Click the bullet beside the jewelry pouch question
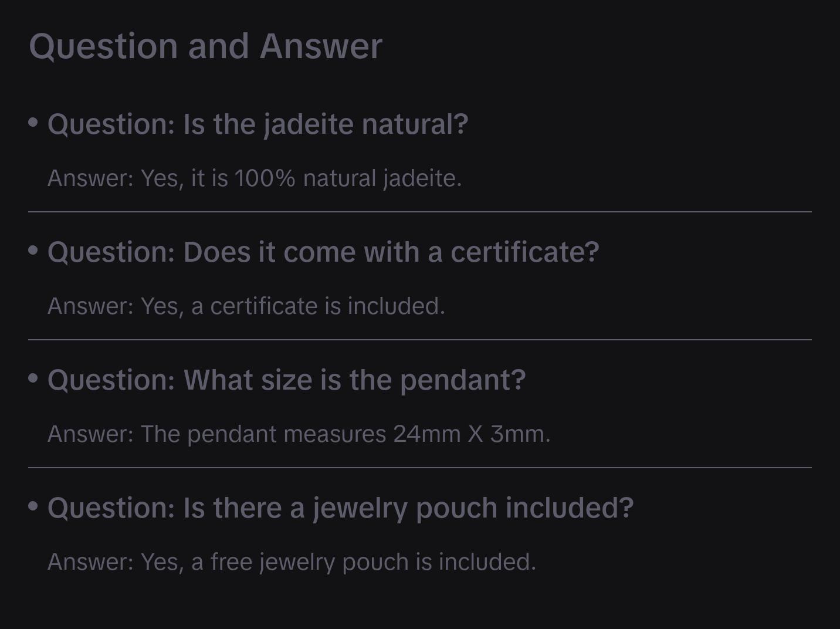Viewport: 840px width, 629px height. [33, 506]
